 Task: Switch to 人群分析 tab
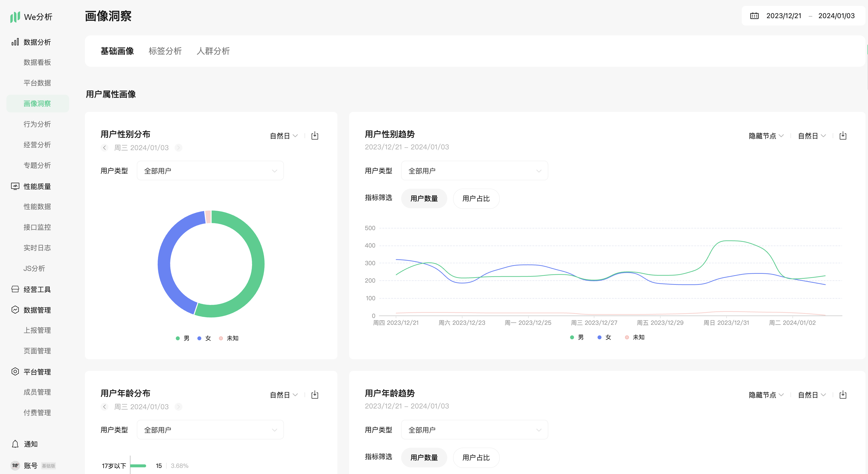[x=213, y=51]
